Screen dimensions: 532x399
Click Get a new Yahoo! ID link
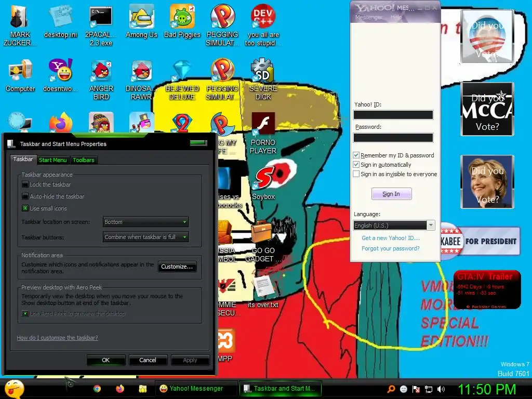pyautogui.click(x=391, y=238)
